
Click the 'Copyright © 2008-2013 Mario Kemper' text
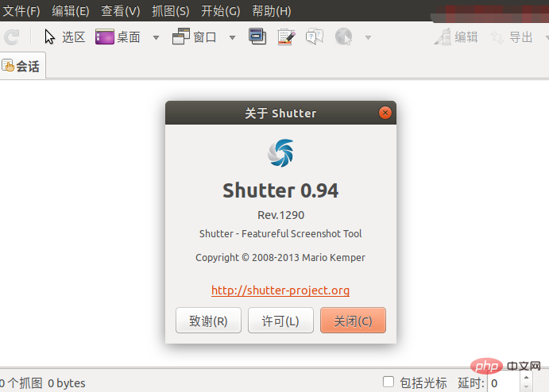point(280,258)
